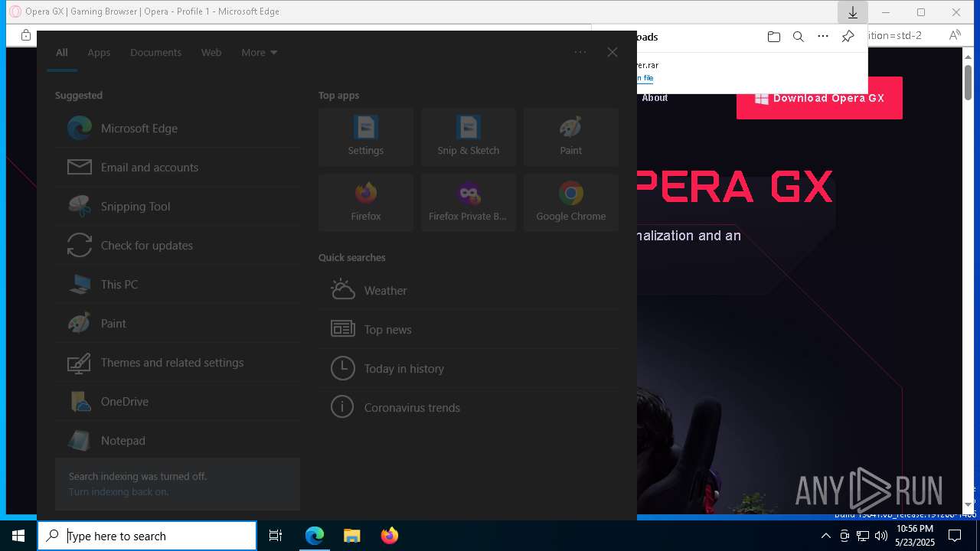Open Firefox Private Browsing tile

coord(469,203)
